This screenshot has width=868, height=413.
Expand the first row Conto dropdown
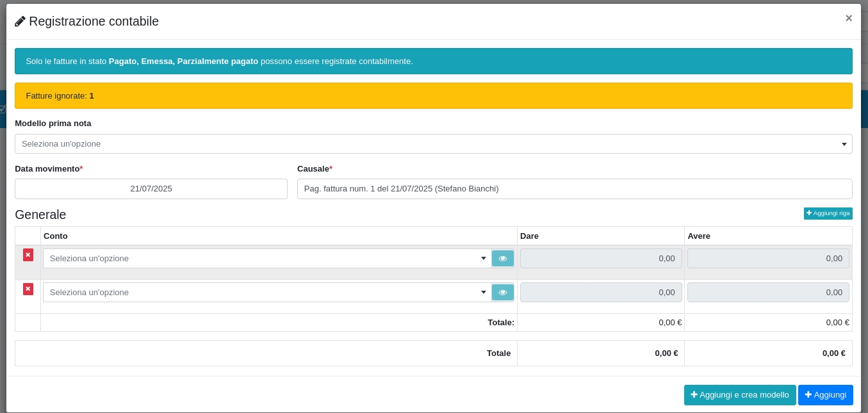tap(266, 259)
